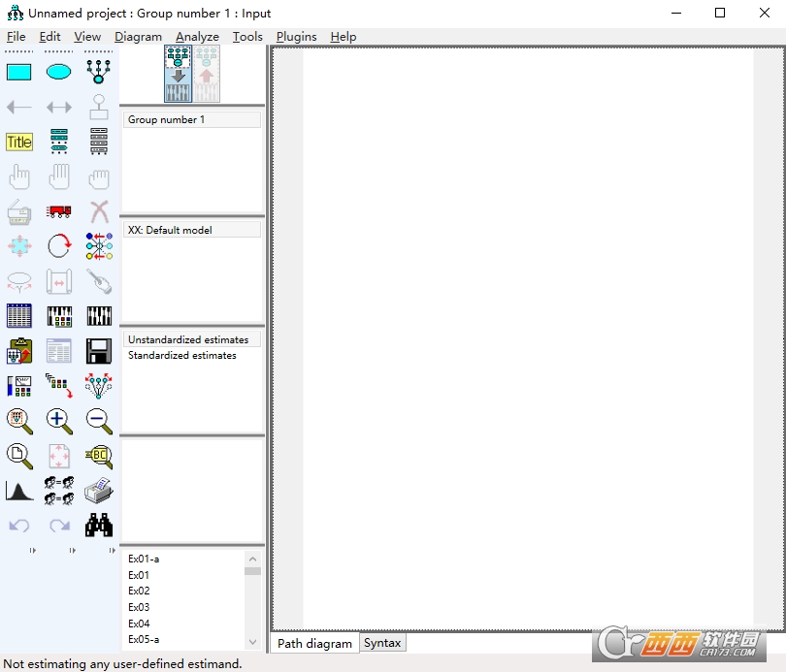Click the copy path diagram to clipboard icon
Screen dimensions: 786x672
[19, 351]
